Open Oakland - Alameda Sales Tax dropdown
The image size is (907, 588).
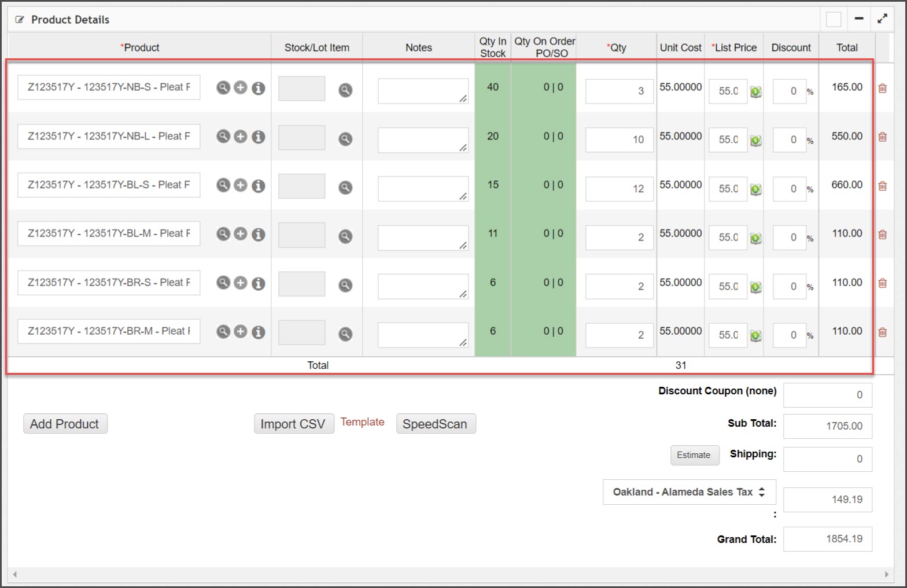[x=690, y=492]
